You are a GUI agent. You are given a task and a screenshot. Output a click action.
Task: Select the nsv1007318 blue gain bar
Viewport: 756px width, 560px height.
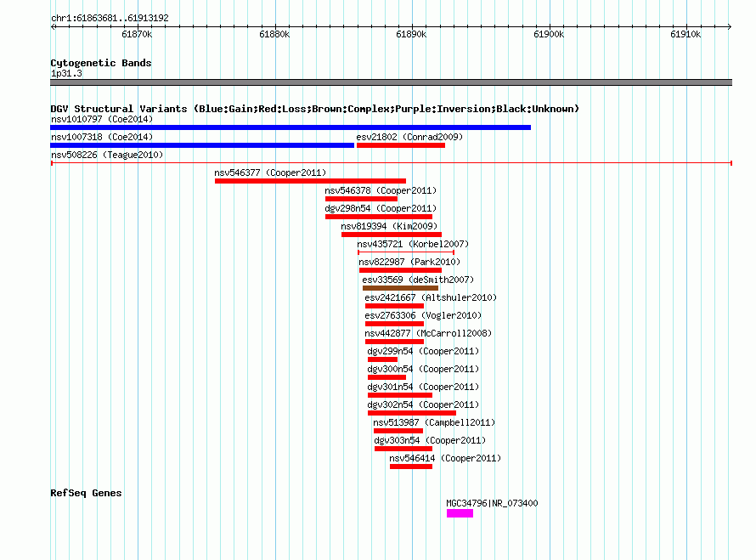202,145
